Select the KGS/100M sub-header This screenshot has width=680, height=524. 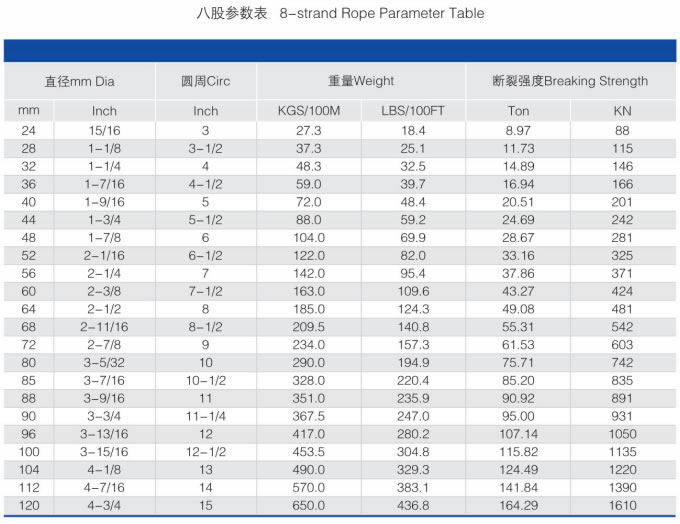[x=308, y=111]
